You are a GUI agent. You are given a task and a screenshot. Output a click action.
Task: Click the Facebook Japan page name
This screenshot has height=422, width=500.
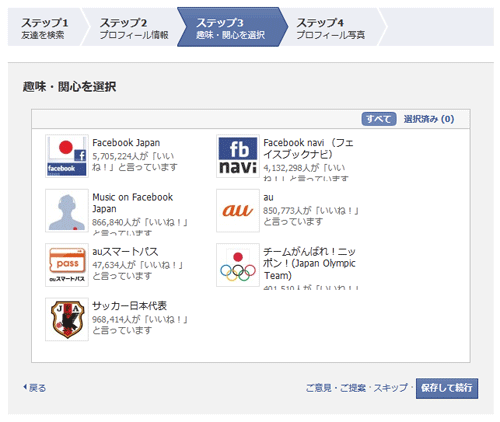(126, 143)
